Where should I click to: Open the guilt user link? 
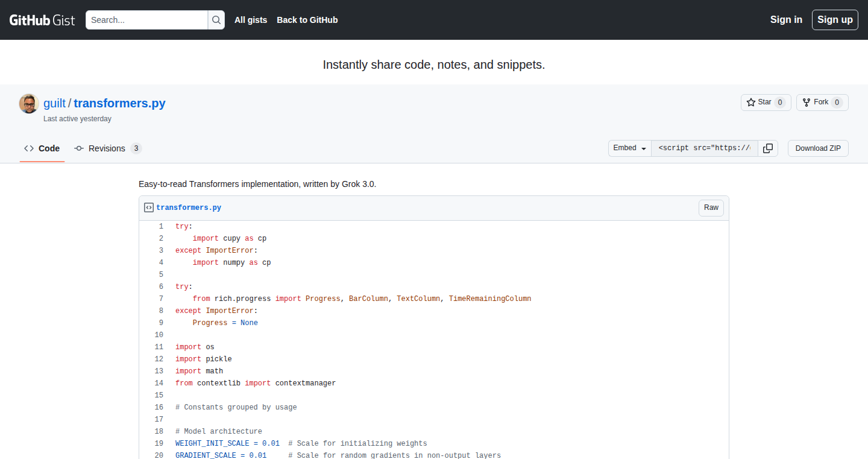(x=54, y=103)
